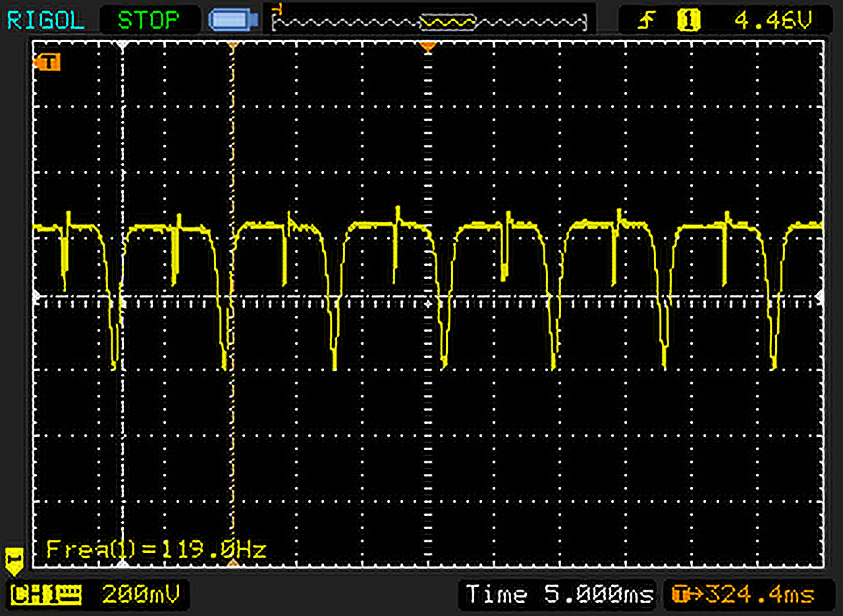Select the 4.46V trigger level readout
This screenshot has height=616, width=843.
point(773,21)
